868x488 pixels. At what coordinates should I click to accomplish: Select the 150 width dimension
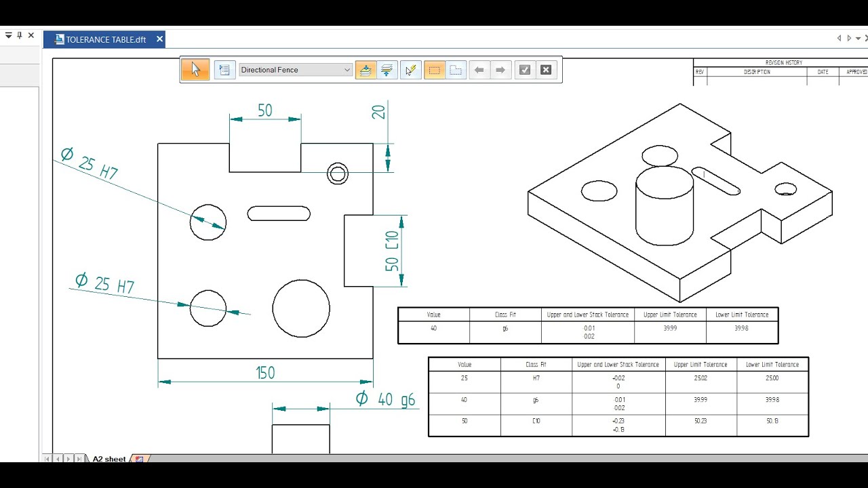tap(265, 373)
